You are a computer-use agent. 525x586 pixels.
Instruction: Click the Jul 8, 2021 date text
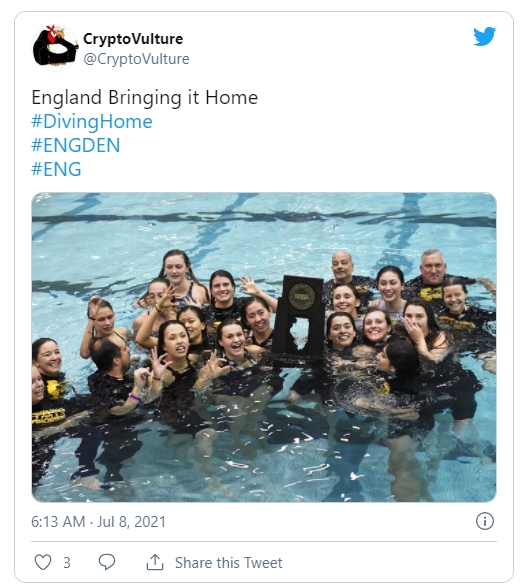131,522
